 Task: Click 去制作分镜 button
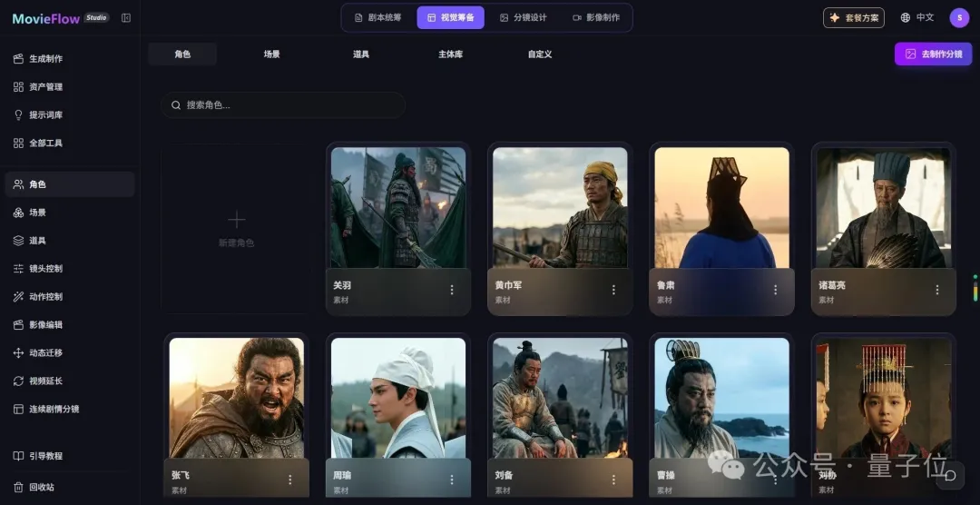coord(933,54)
